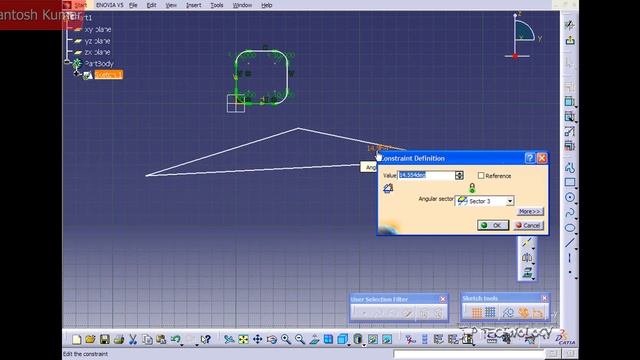
Task: Click the Print icon
Action: click(x=119, y=340)
